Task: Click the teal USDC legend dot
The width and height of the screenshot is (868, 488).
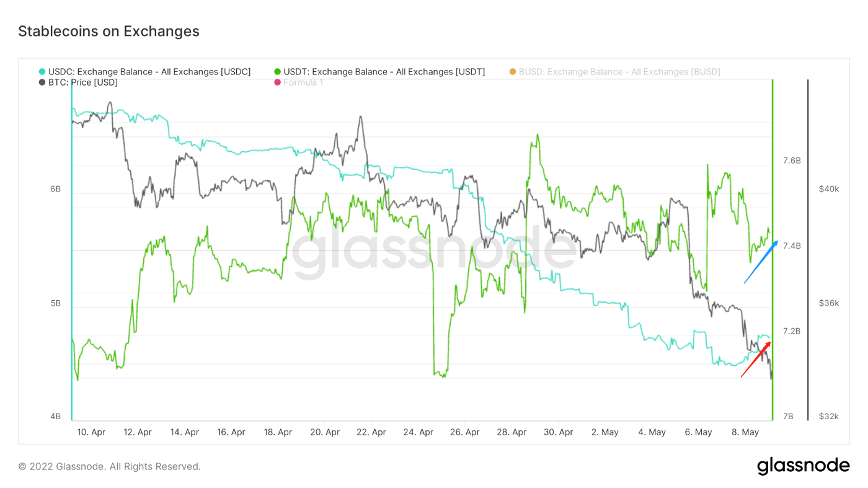Action: 42,72
